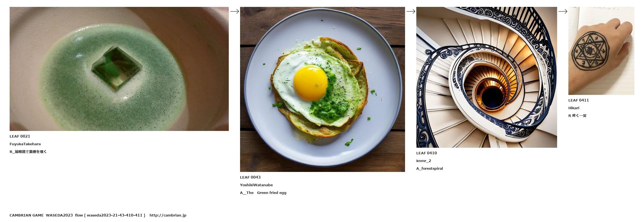Click the caption A__The Green fried egg
Image resolution: width=644 pixels, height=222 pixels.
(263, 193)
